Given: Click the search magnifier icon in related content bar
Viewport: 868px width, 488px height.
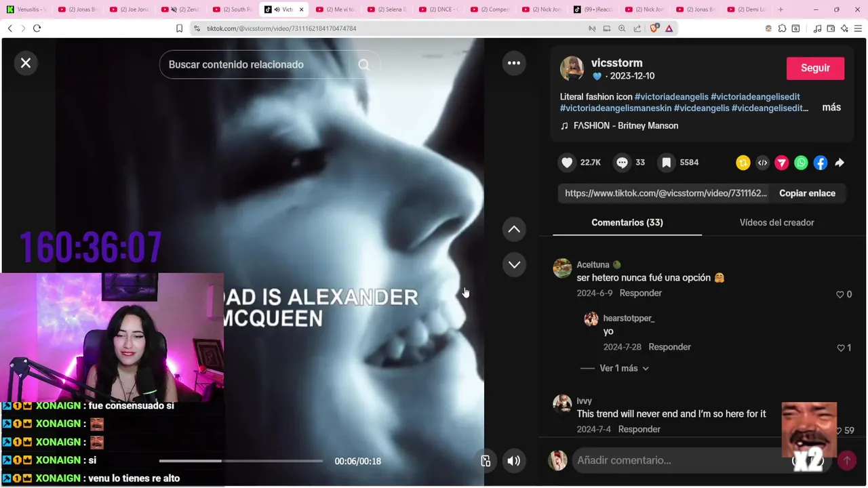Looking at the screenshot, I should pos(364,65).
